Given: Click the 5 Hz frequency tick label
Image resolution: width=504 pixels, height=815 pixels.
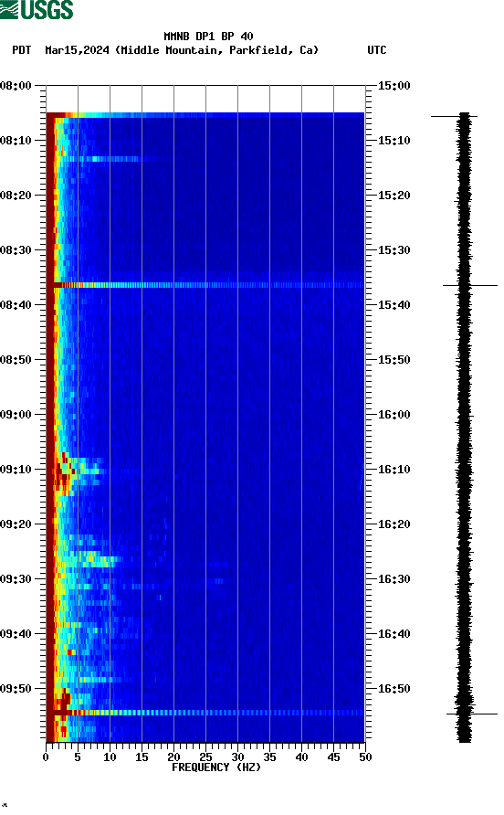Looking at the screenshot, I should (78, 757).
